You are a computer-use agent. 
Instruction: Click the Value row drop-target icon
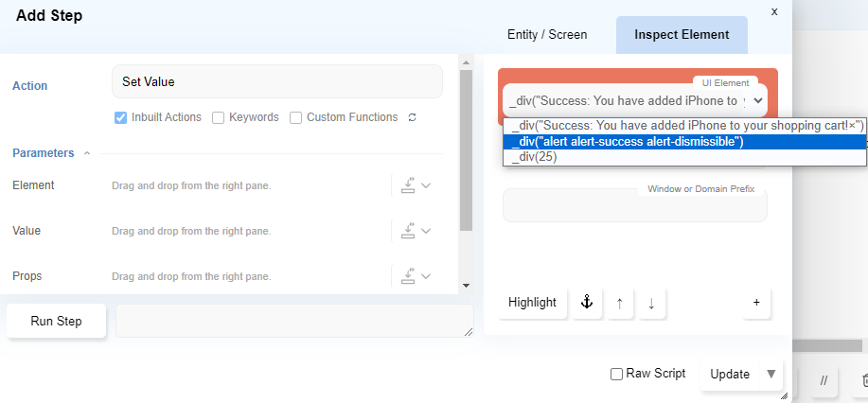[x=409, y=231]
